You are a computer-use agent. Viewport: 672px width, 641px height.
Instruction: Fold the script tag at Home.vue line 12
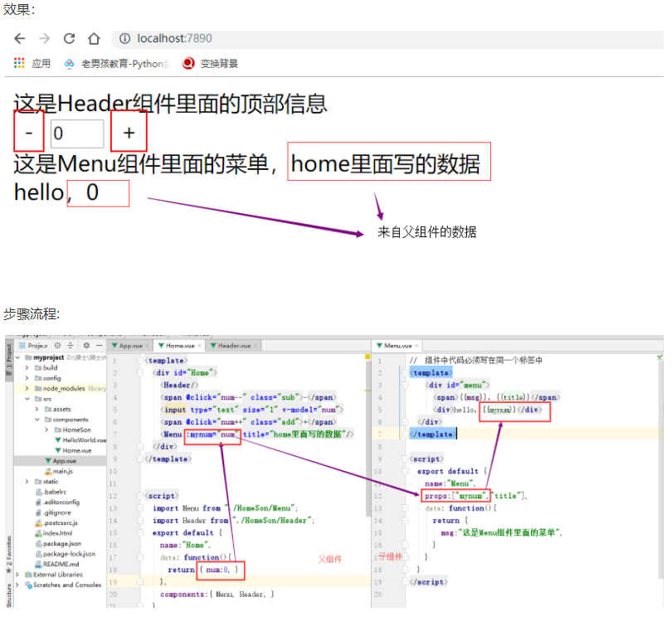(140, 496)
